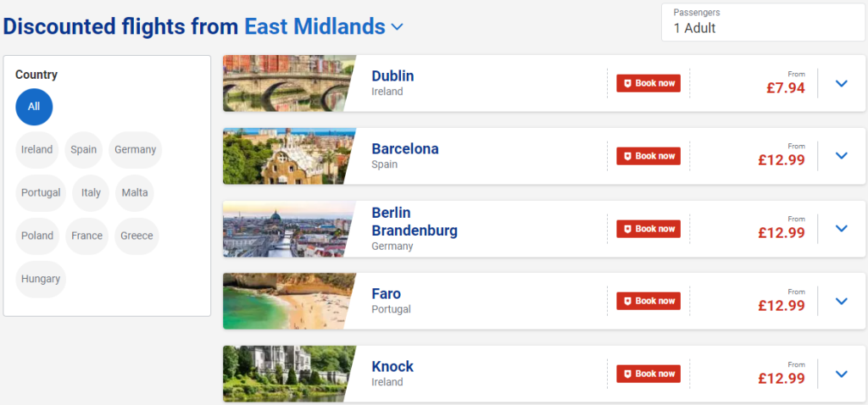Viewport: 868px width, 405px height.
Task: Expand the Dublin flight details chevron
Action: [841, 84]
